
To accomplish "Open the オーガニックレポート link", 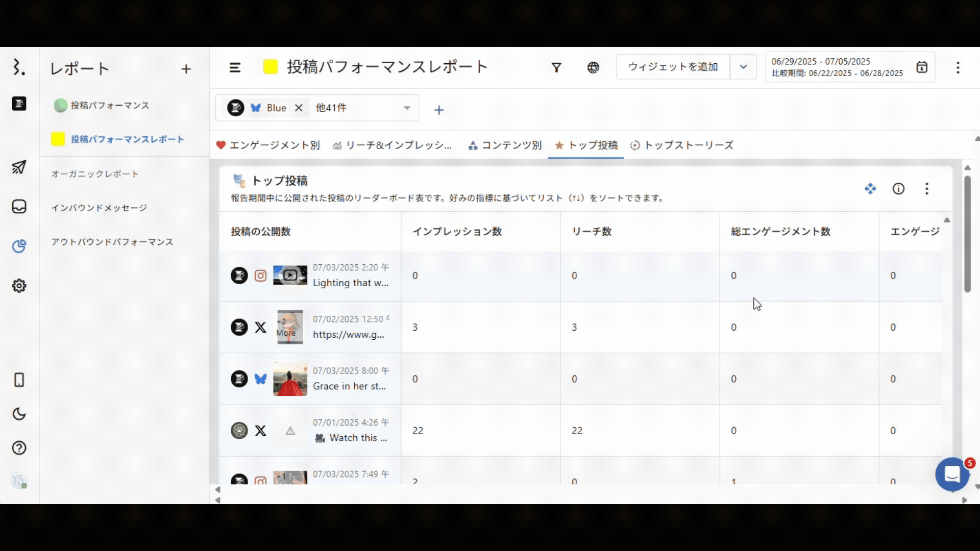I will [x=95, y=174].
